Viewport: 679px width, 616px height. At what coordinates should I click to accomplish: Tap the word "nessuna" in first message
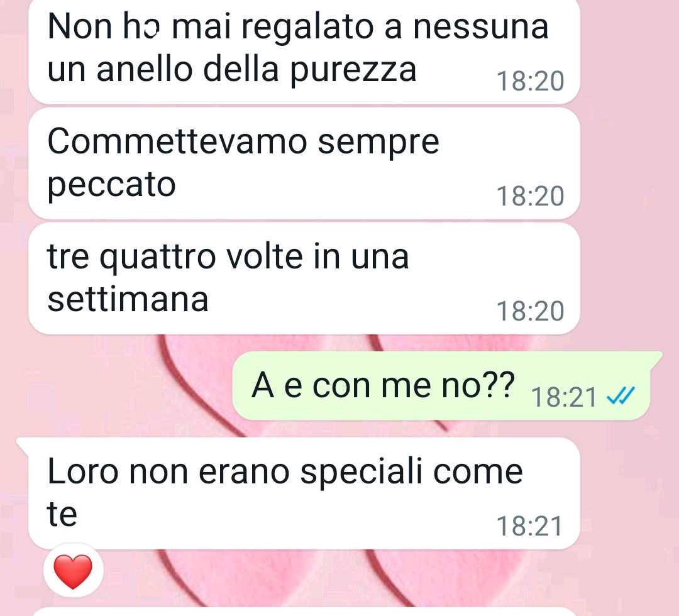(481, 27)
